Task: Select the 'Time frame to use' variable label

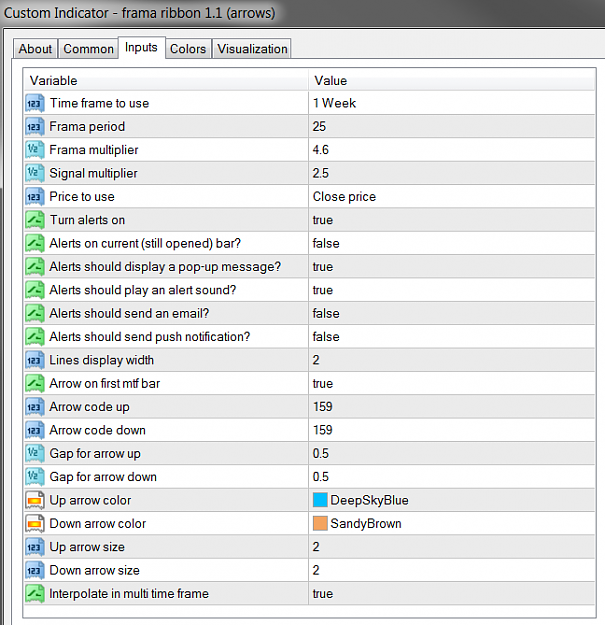Action: pos(99,103)
